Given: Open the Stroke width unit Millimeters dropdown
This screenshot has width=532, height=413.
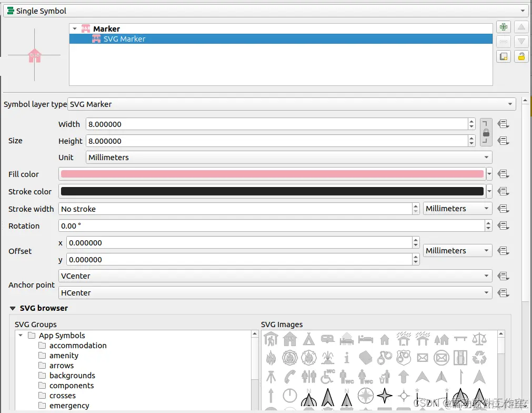Looking at the screenshot, I should point(457,209).
